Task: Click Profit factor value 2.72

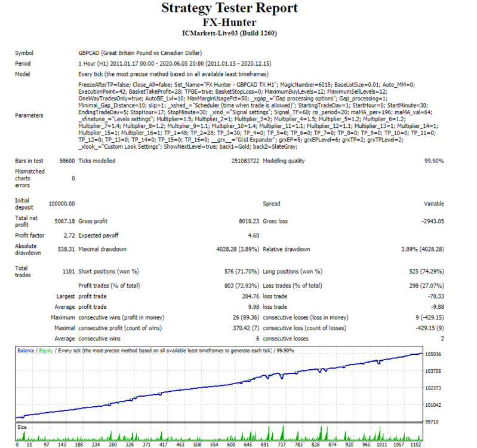Action: [69, 235]
